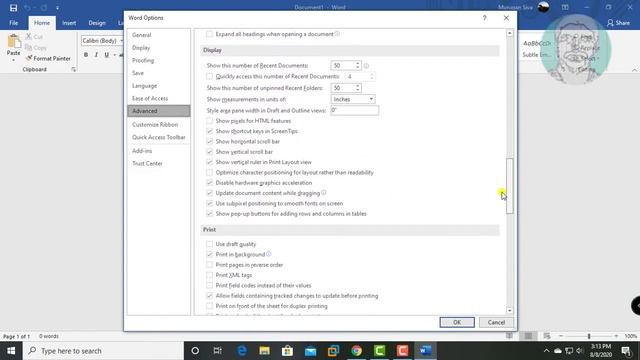Screen dimensions: 640x360
Task: Open the Calibri (Body) font dropdown
Action: 122,41
